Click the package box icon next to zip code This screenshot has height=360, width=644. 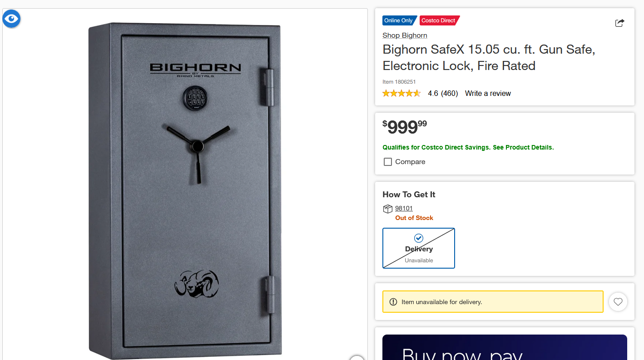(387, 209)
